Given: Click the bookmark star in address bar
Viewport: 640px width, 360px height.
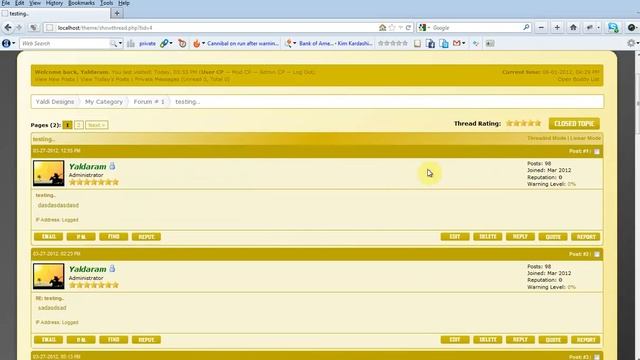Looking at the screenshot, I should tap(392, 27).
